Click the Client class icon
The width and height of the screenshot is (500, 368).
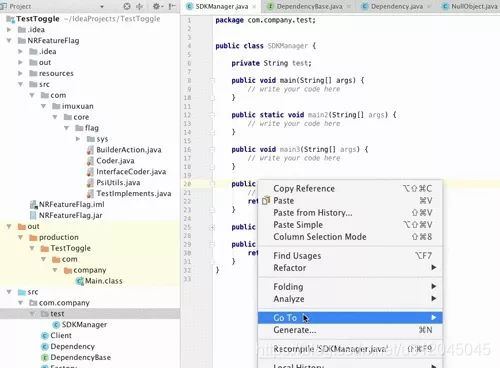tap(45, 336)
